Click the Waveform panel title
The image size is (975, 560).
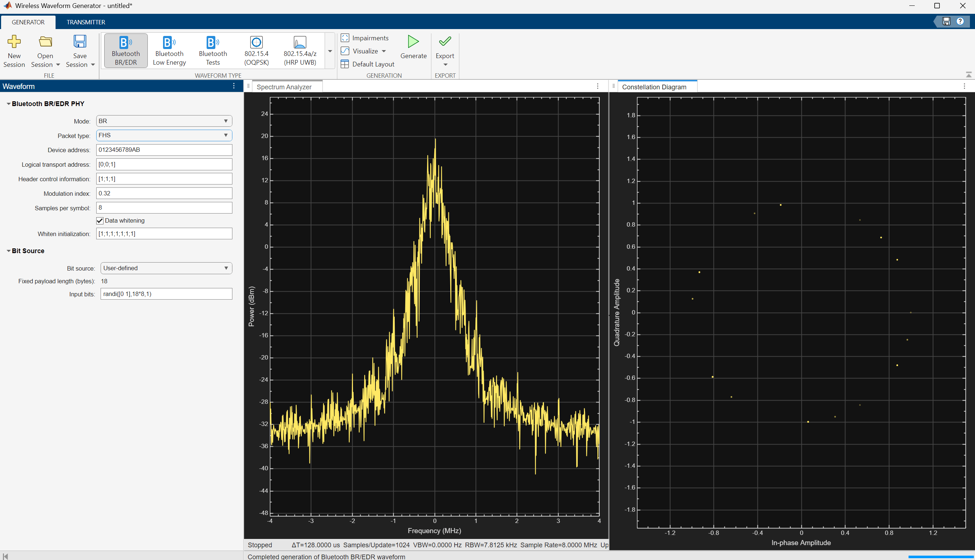click(19, 86)
